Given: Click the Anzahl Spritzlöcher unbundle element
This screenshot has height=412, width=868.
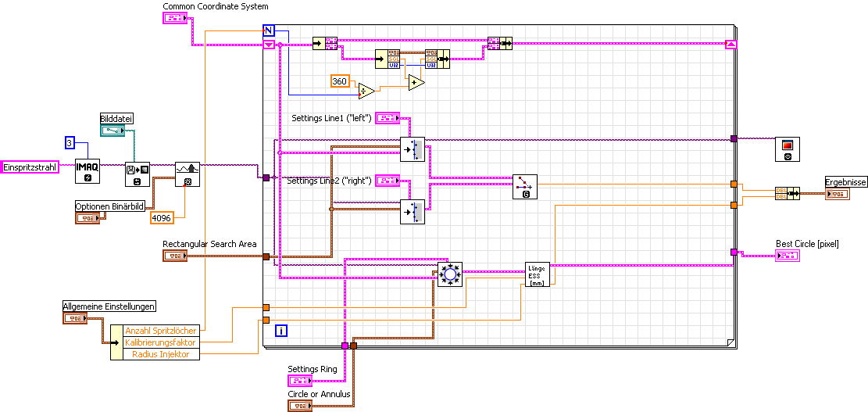Looking at the screenshot, I should pos(160,331).
